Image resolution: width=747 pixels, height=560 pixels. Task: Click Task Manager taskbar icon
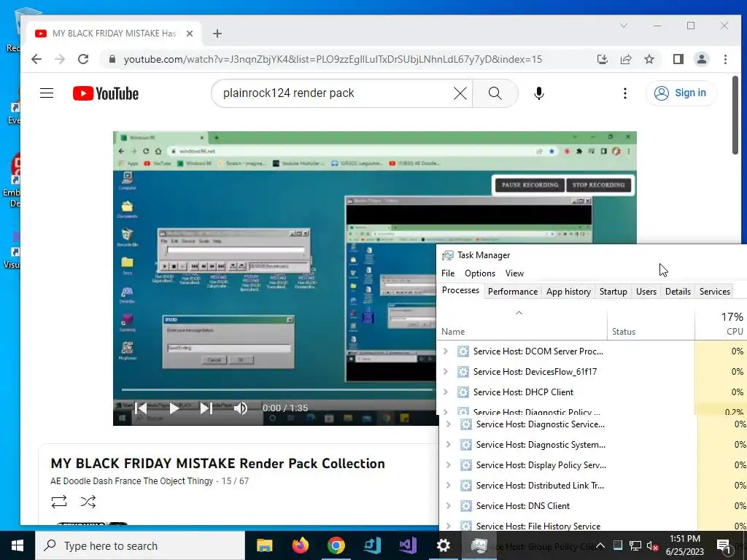pos(479,545)
